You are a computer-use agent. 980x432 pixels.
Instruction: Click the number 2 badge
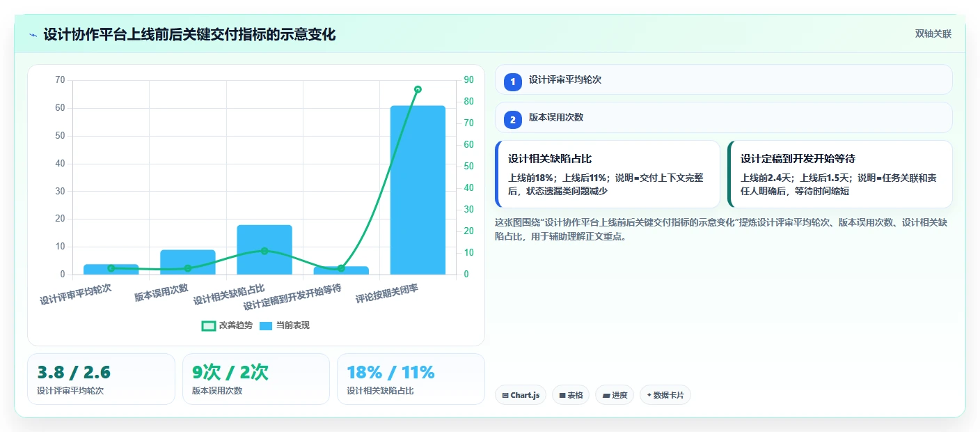pos(513,119)
